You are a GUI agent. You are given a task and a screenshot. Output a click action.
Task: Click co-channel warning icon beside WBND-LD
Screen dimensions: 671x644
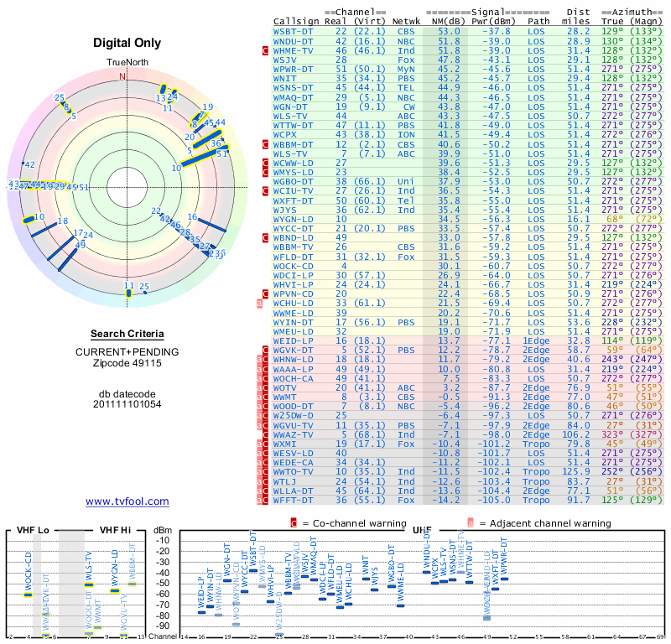click(265, 238)
